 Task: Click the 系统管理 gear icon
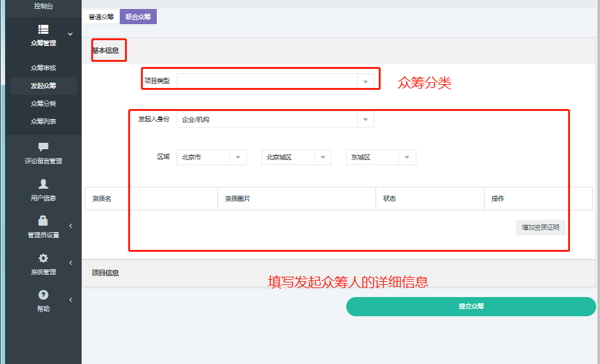43,258
